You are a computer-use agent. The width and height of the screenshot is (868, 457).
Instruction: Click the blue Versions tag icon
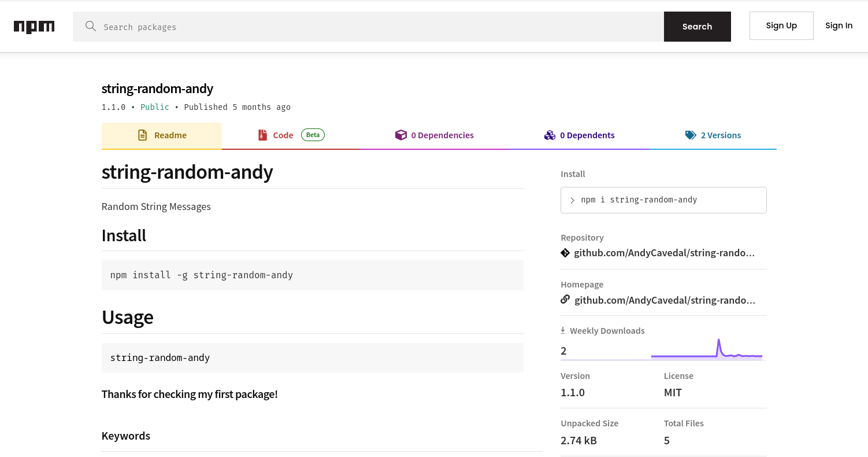(x=691, y=134)
